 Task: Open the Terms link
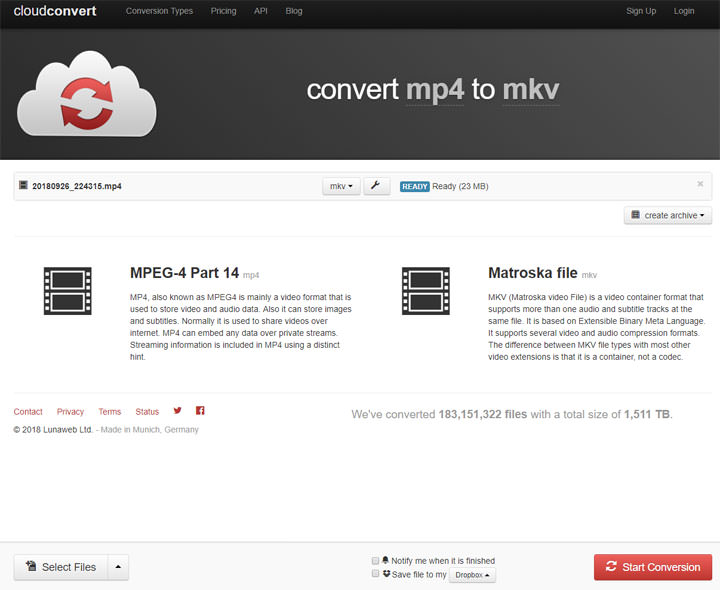click(110, 412)
